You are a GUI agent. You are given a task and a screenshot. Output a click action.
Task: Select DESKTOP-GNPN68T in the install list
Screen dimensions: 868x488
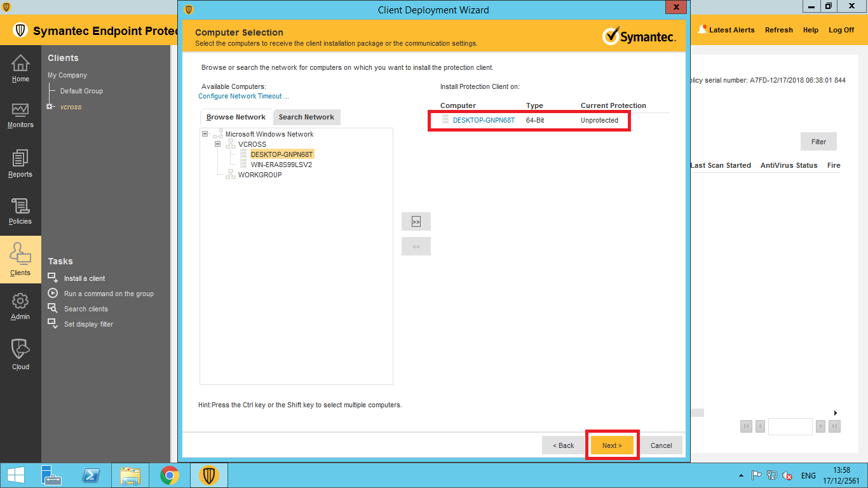pyautogui.click(x=484, y=120)
